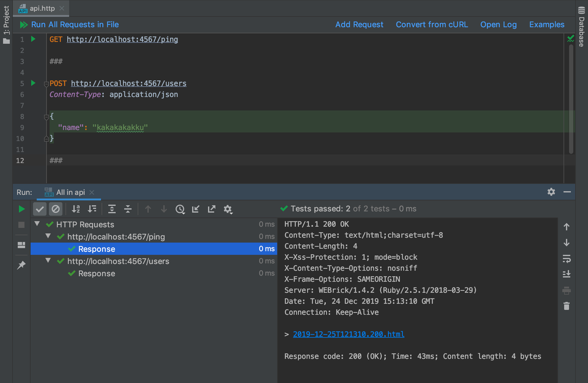588x383 pixels.
Task: Open test history clock icon
Action: coord(180,209)
